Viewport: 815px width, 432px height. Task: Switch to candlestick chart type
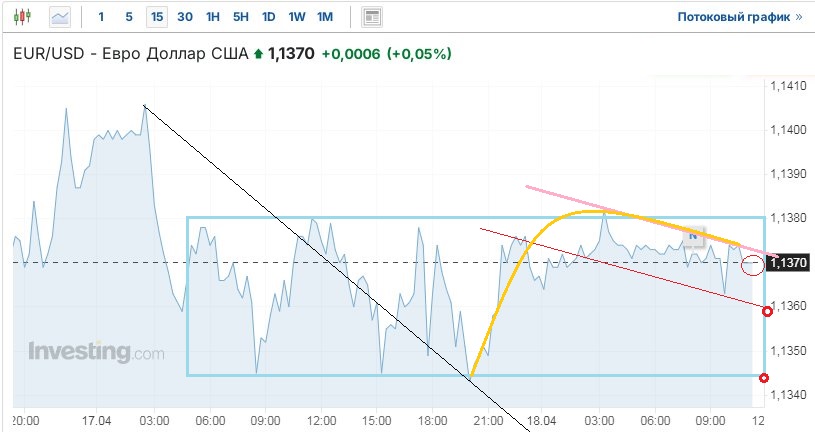(23, 17)
